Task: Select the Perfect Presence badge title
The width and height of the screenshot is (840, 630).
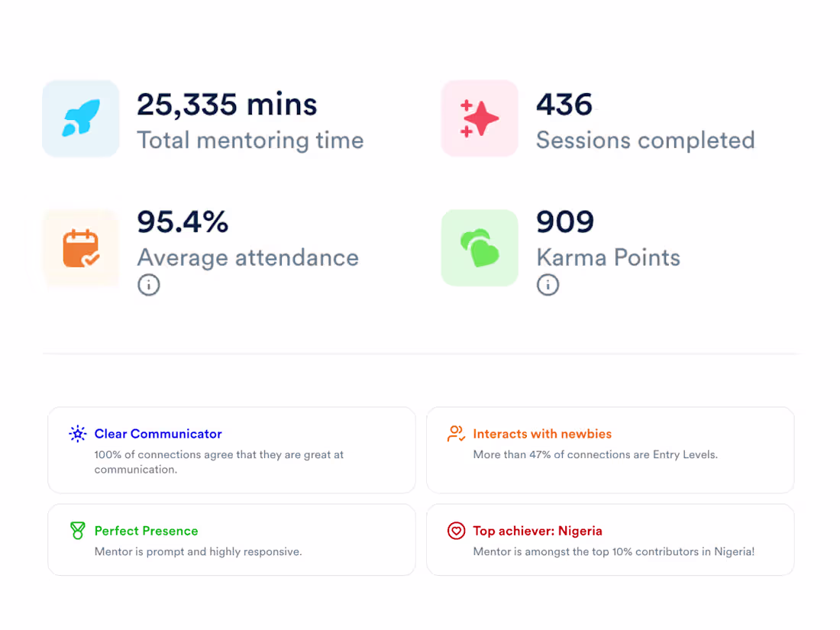Action: 146,531
